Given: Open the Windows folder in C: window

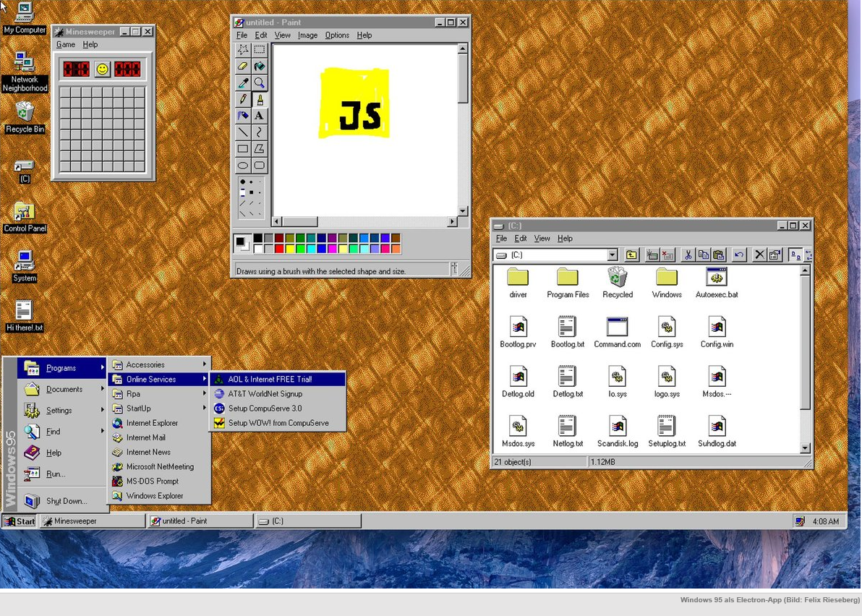Looking at the screenshot, I should pyautogui.click(x=667, y=283).
